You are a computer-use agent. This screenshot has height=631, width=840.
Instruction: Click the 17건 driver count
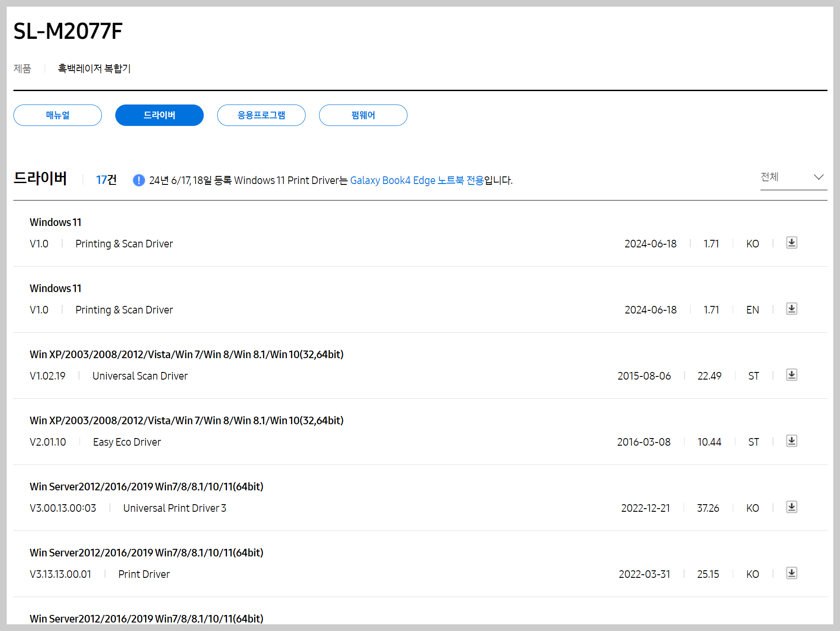106,180
